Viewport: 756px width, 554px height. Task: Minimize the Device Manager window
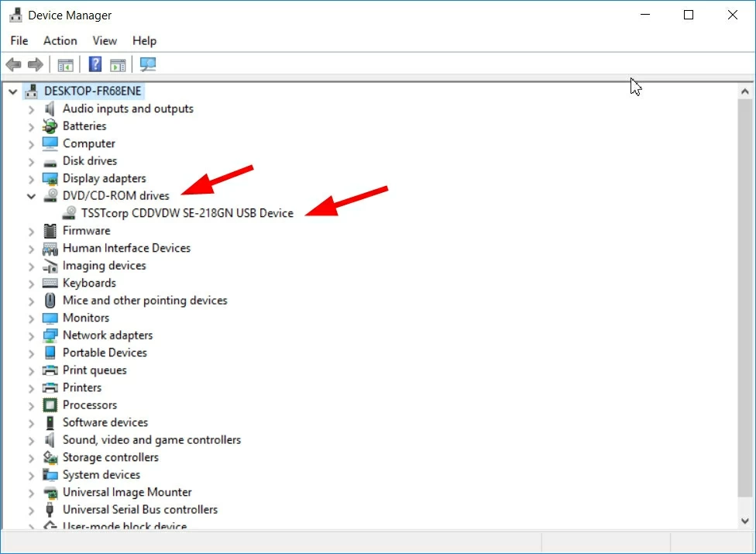click(x=645, y=15)
